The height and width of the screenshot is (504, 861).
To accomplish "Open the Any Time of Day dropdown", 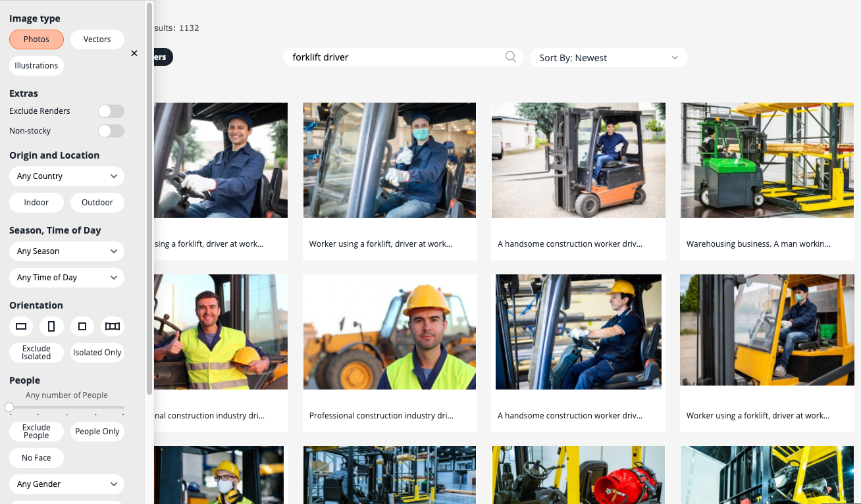I will [66, 278].
